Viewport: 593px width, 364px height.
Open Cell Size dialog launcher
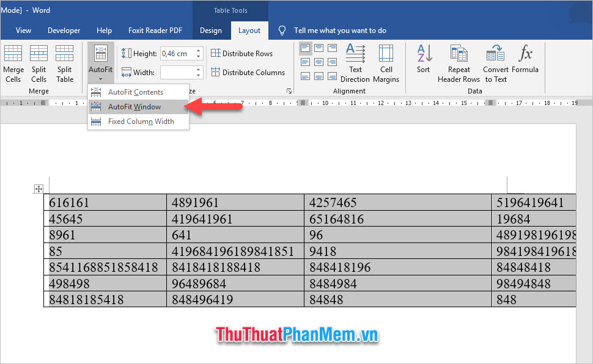point(289,91)
